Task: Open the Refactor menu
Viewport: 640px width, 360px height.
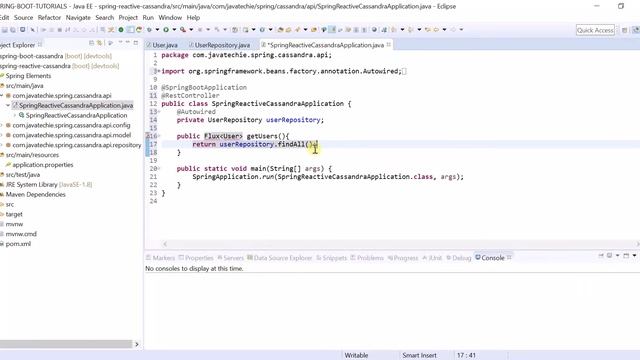Action: pos(49,18)
